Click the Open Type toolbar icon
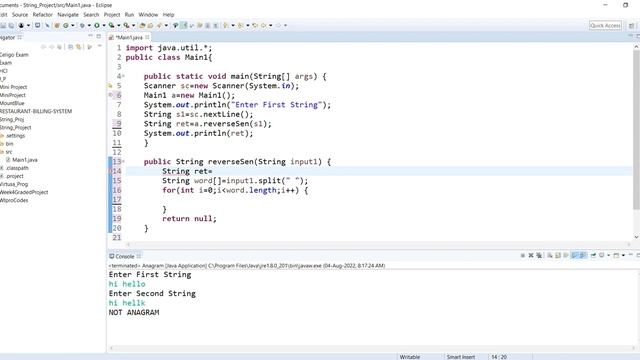 coord(142,25)
